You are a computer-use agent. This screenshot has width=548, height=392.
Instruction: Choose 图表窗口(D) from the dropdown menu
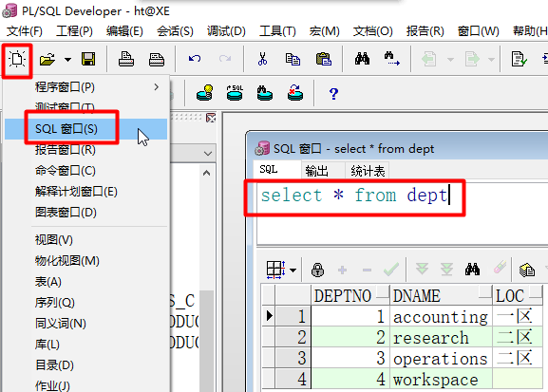pos(86,213)
